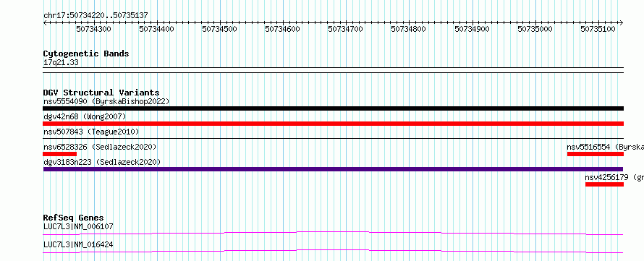644x261 pixels.
Task: Click the nsv6528326 (Sedlazeck2020) label
Action: tap(100, 147)
